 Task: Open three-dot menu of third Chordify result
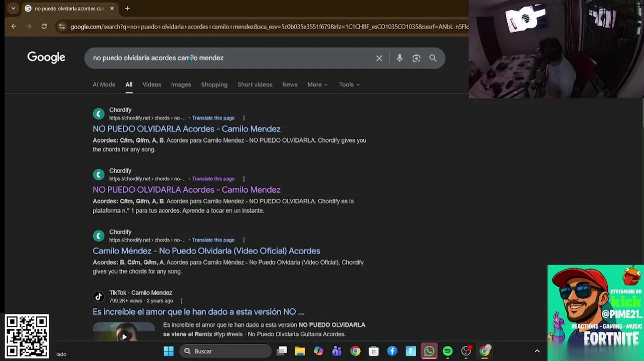[x=244, y=240]
